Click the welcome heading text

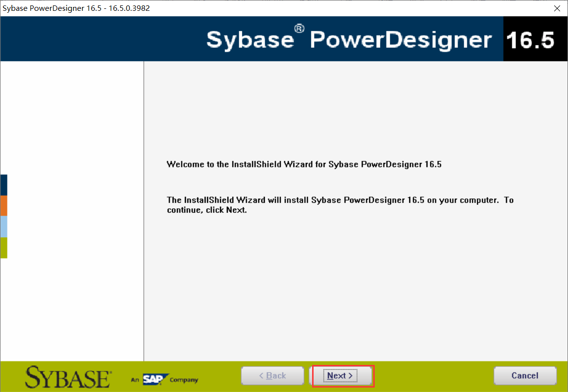[x=304, y=164]
